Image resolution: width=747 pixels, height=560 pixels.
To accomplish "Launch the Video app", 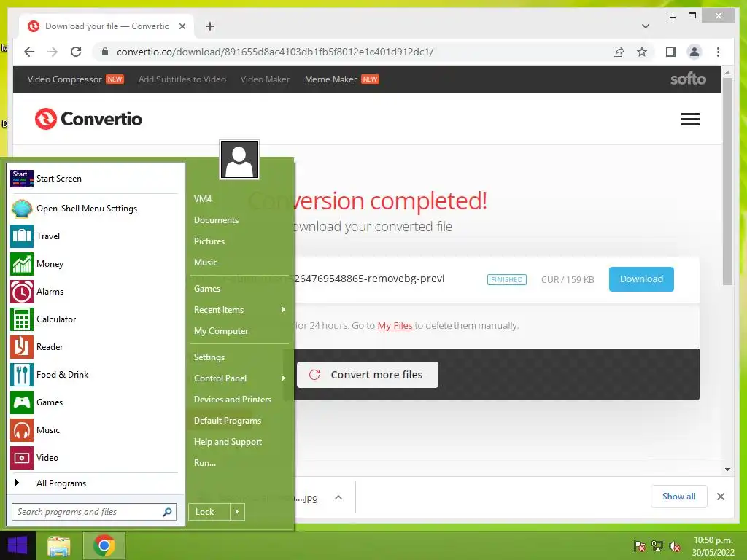I will [47, 457].
